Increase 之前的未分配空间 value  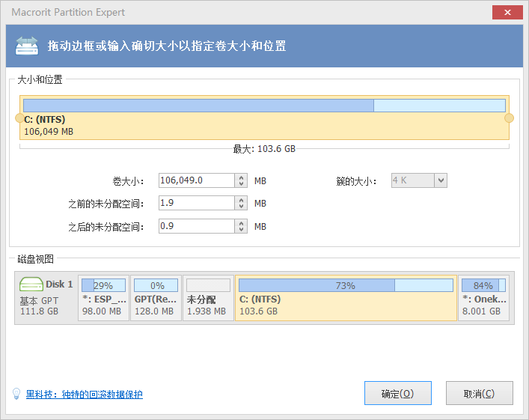coord(241,200)
